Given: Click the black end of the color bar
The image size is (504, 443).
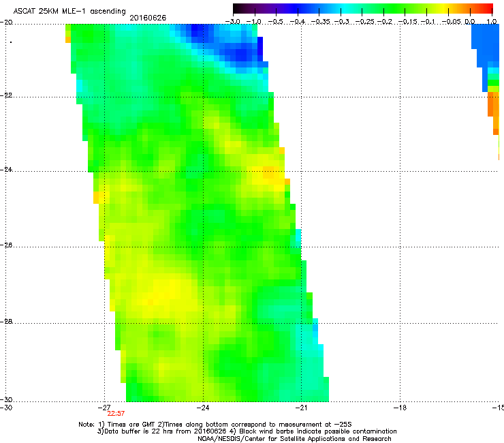Looking at the screenshot, I should coord(237,8).
